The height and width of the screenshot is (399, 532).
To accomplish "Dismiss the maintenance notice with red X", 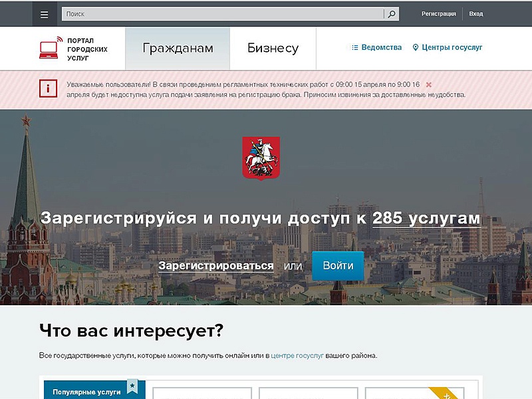I will point(429,84).
